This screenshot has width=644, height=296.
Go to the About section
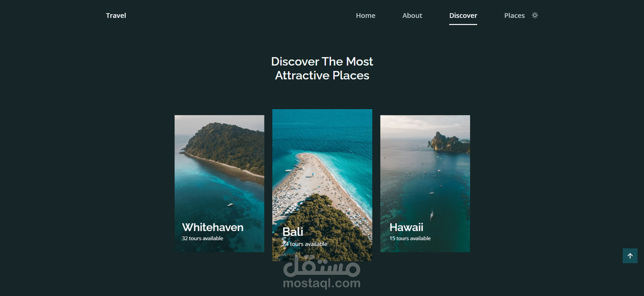[412, 16]
